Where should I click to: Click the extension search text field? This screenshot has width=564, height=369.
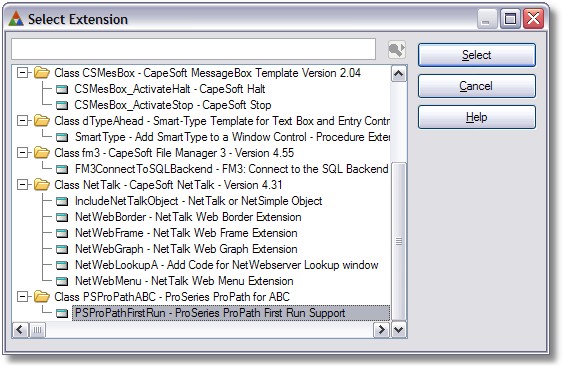point(194,49)
